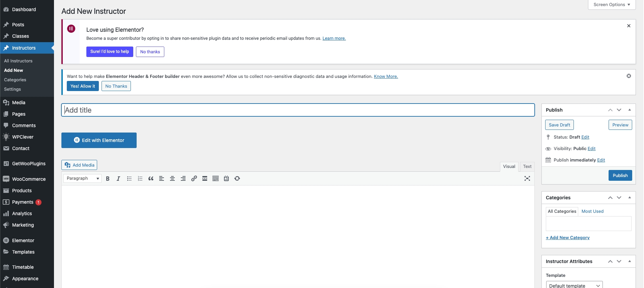This screenshot has width=644, height=288.
Task: Align text to center
Action: [172, 179]
